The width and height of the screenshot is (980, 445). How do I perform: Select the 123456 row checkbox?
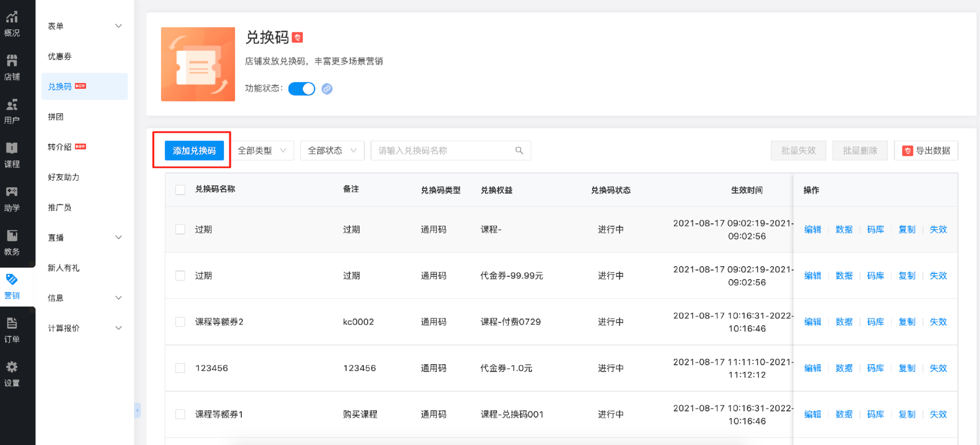coord(180,368)
